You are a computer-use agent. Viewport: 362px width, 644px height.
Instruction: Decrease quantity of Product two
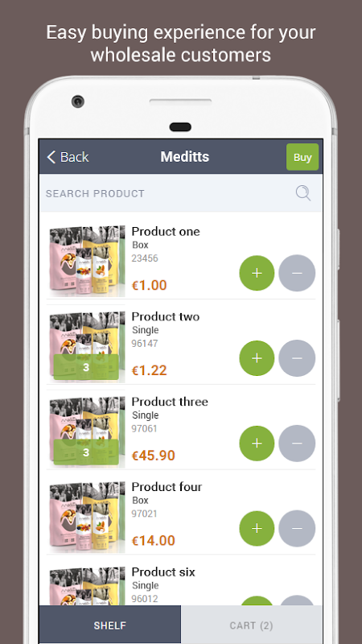(297, 358)
